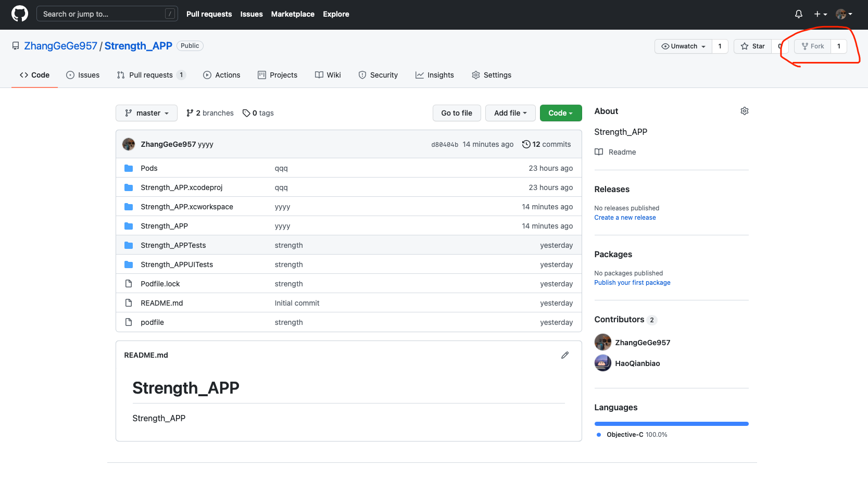Viewport: 868px width, 479px height.
Task: Click the README.md file icon in list
Action: point(129,303)
